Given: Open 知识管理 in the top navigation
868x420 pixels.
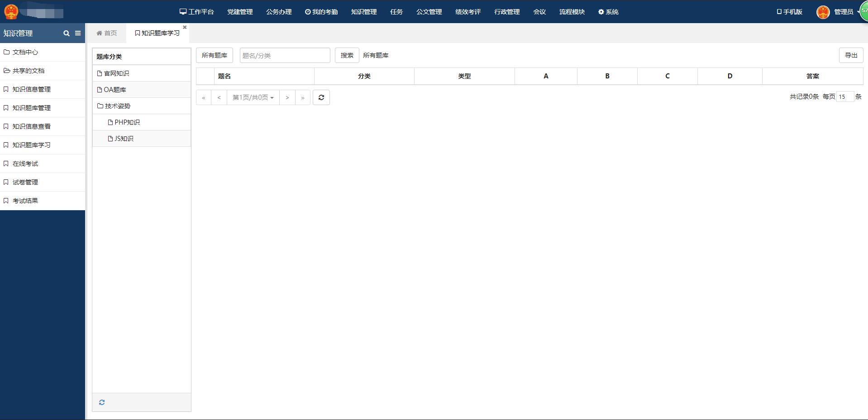Looking at the screenshot, I should pos(364,12).
